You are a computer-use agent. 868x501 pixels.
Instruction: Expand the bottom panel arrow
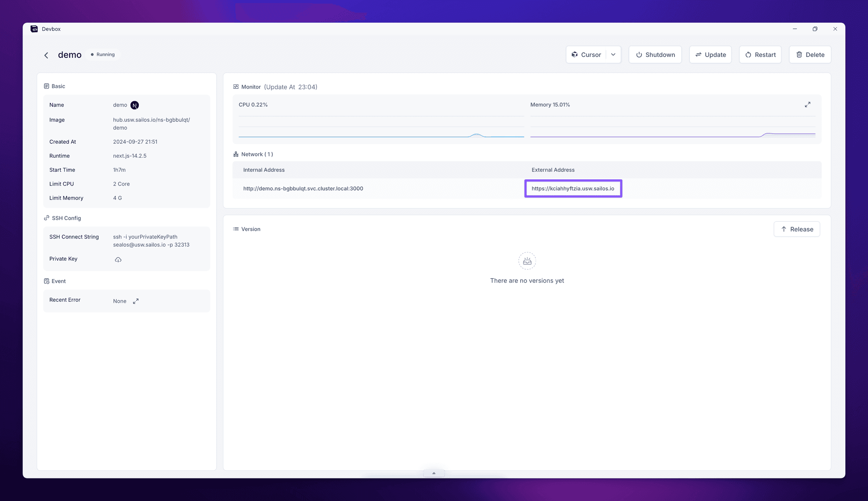coord(434,473)
